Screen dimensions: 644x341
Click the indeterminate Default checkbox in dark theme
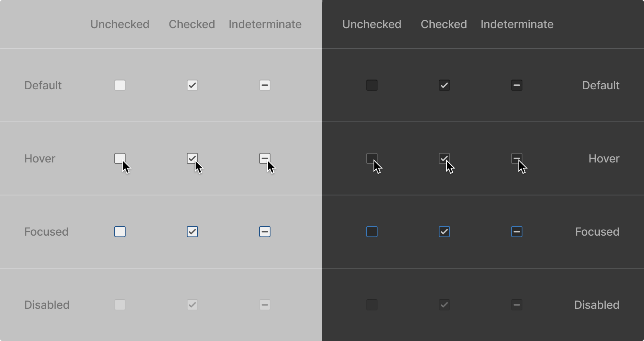tap(517, 85)
